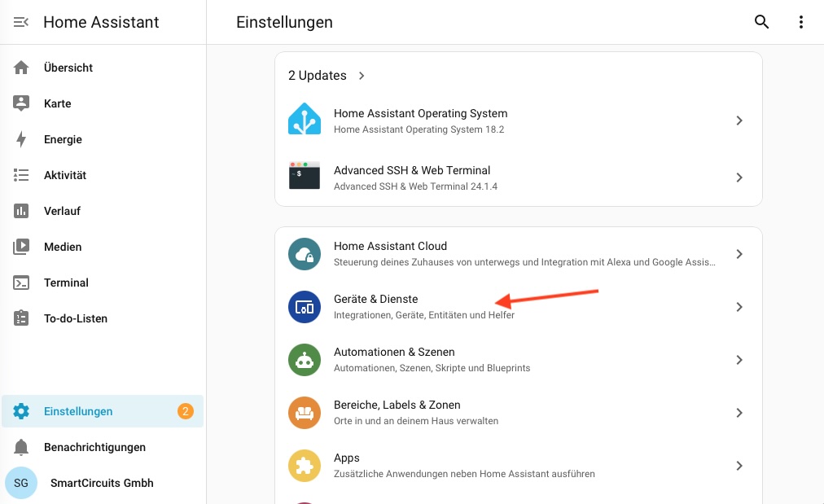The width and height of the screenshot is (824, 504).
Task: Open the Automationen & Szenen title
Action: pyautogui.click(x=394, y=352)
